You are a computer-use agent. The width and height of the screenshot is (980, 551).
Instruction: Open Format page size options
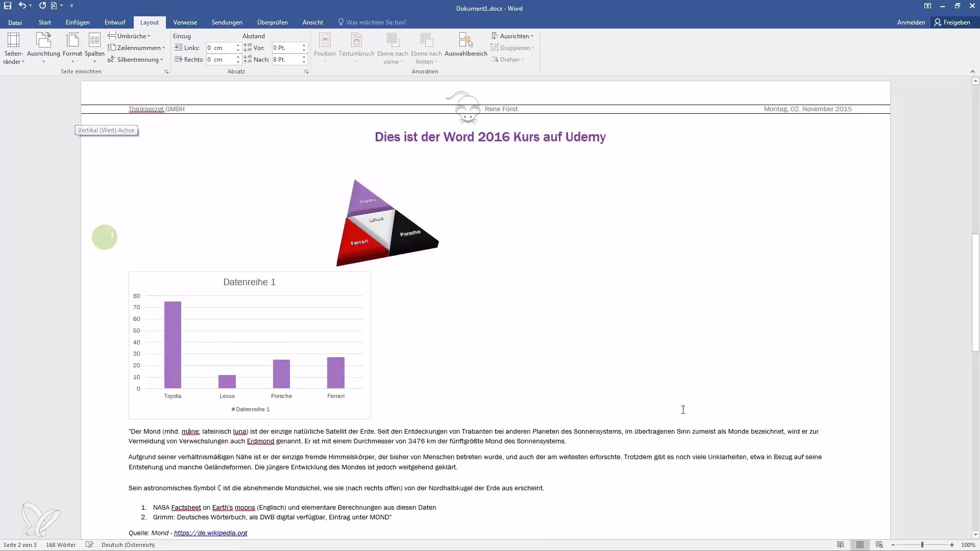pos(72,48)
